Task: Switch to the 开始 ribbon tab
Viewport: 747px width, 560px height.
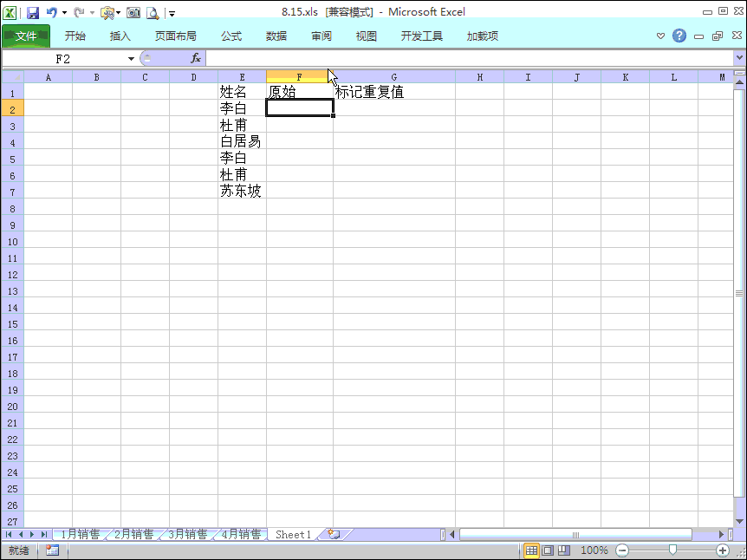Action: (x=75, y=36)
